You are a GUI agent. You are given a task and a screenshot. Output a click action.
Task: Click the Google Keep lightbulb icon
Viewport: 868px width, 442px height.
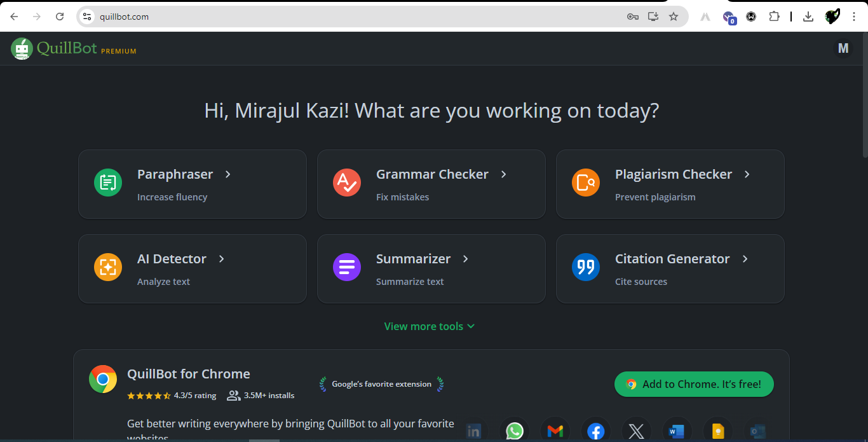[x=718, y=431]
